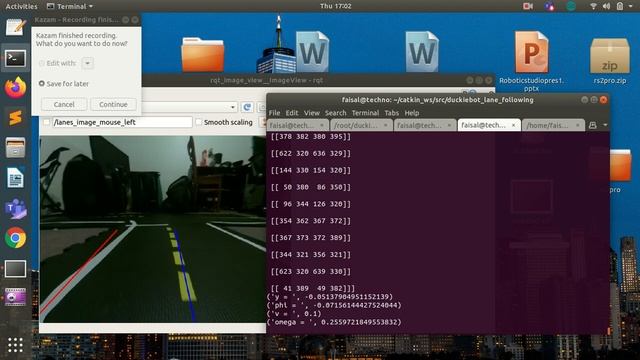Click the lane camera image view

tap(153, 229)
